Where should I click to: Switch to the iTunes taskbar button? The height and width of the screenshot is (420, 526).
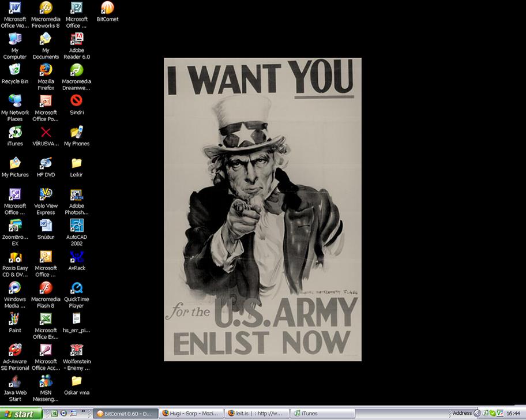pos(323,414)
